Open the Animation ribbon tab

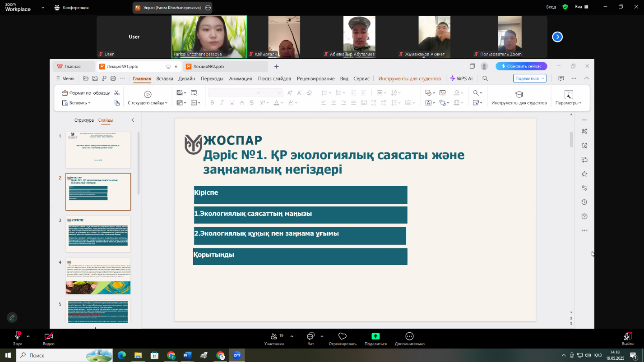pos(240,78)
